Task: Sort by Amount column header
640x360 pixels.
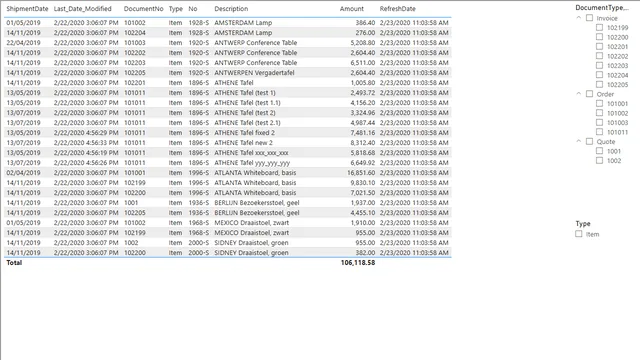Action: [x=351, y=9]
